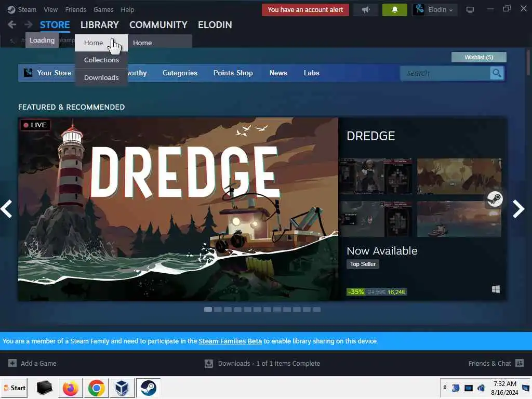Viewport: 532px width, 399px height.
Task: Go to the ELODIN profile tab
Action: 215,25
